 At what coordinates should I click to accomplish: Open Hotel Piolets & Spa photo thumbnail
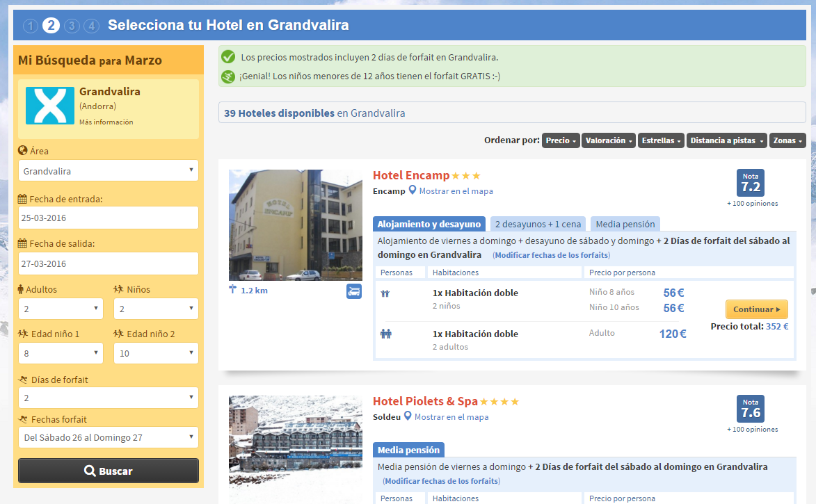296,449
